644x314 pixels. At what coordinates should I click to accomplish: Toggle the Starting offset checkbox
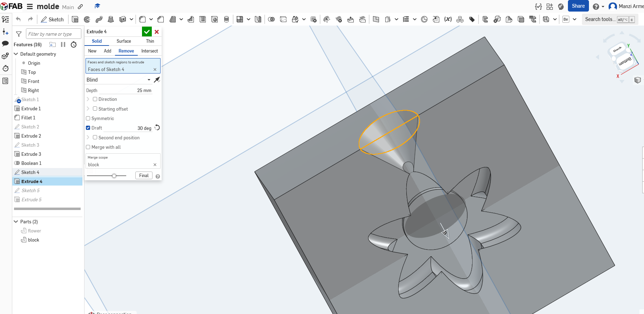(x=95, y=109)
